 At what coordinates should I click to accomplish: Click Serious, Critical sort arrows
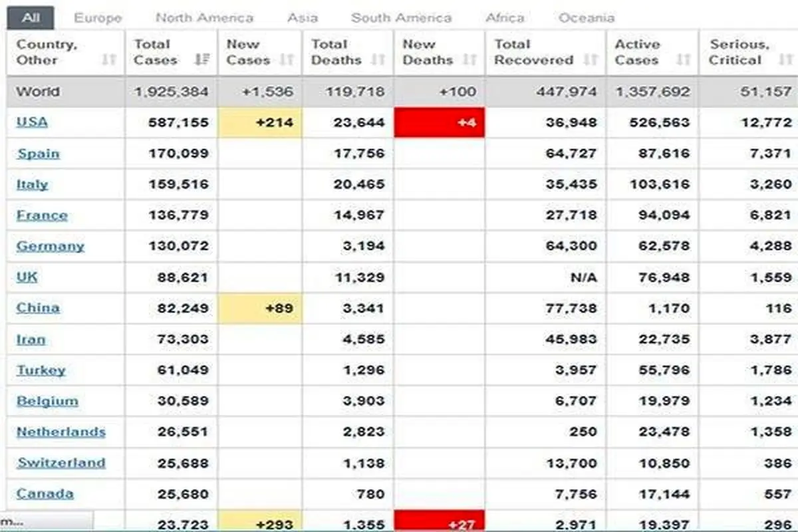(785, 61)
